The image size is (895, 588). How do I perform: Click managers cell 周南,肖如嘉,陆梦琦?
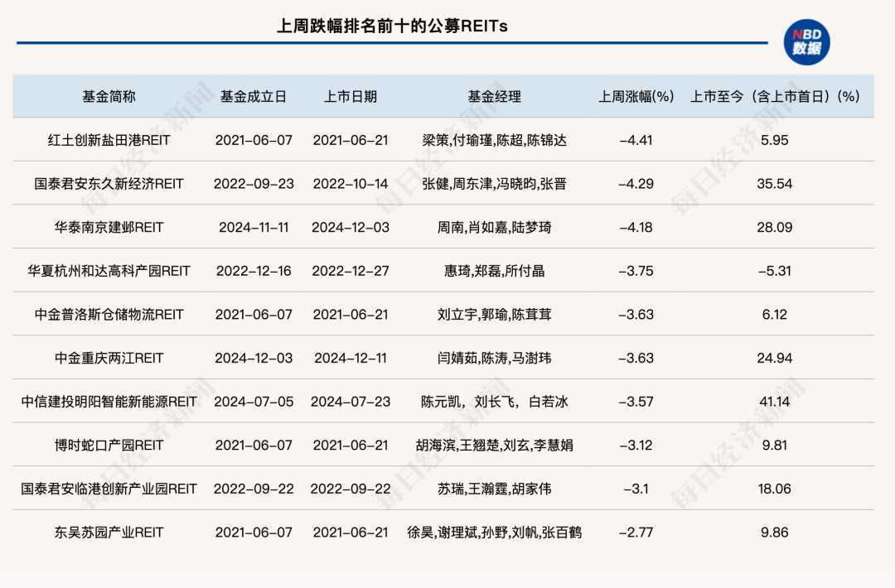[494, 227]
